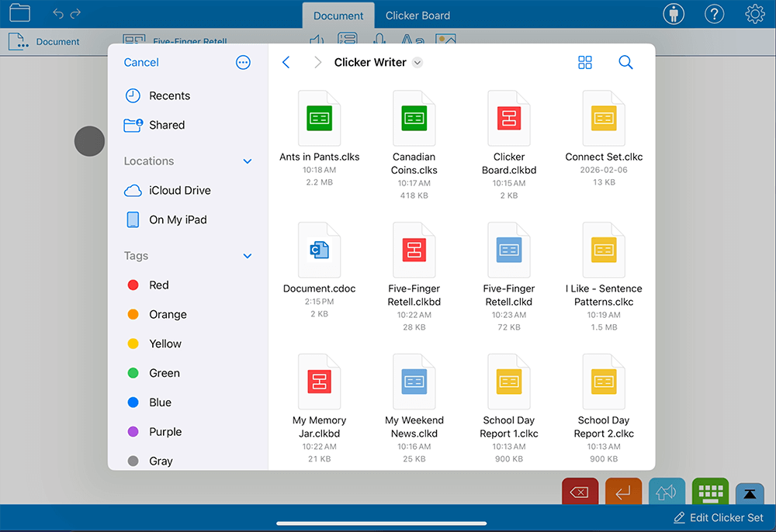Go back with the left chevron arrow

tap(286, 63)
